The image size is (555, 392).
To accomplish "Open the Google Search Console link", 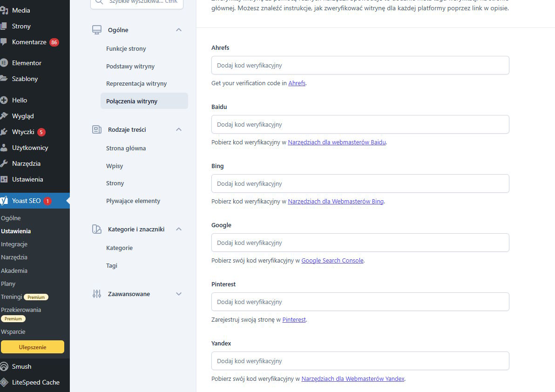I will click(x=332, y=260).
